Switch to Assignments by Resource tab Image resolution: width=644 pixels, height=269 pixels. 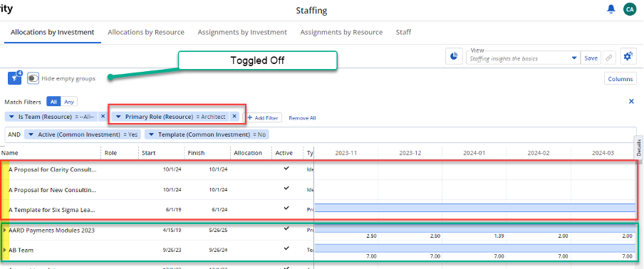tap(341, 32)
